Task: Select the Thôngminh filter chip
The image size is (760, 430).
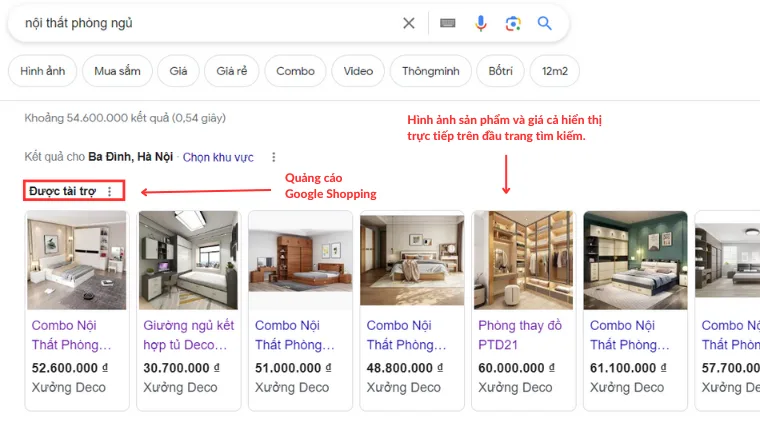Action: click(x=430, y=71)
